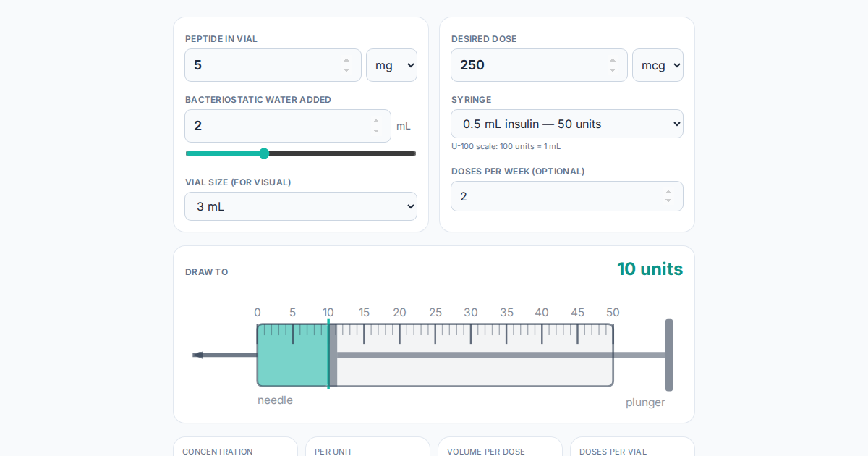Screen dimensions: 868x456
Task: Click the bacteriostatic water slider handle
Action: click(x=264, y=153)
